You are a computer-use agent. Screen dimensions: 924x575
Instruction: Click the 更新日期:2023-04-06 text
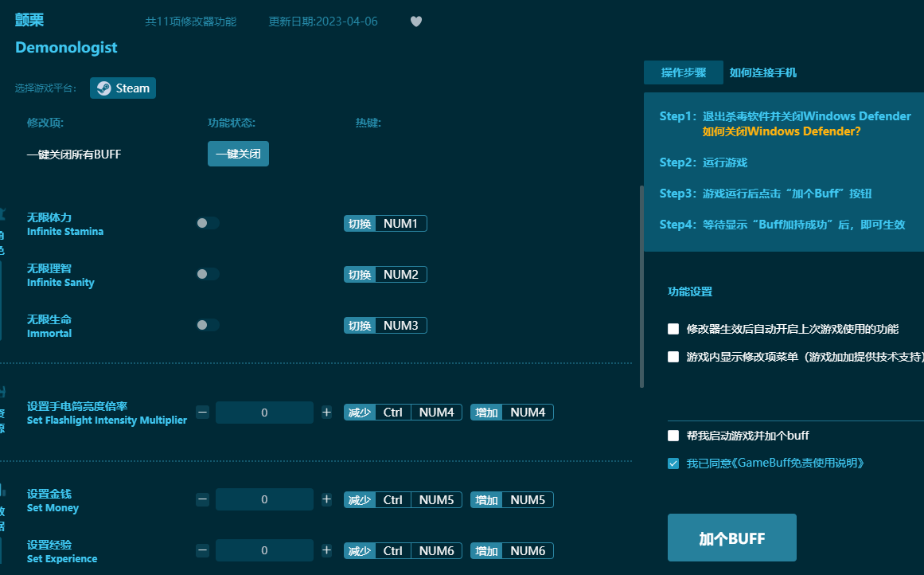(x=323, y=22)
